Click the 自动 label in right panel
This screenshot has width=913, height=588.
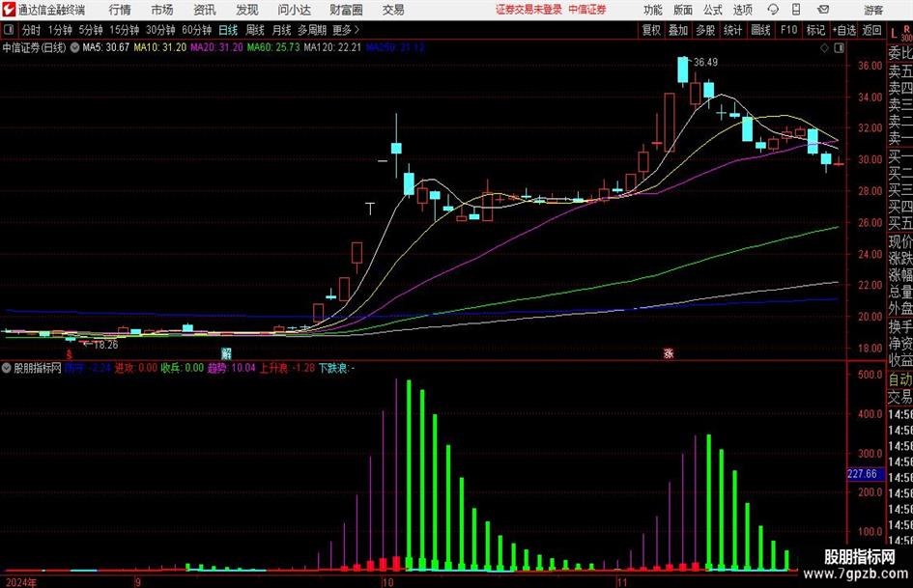900,379
